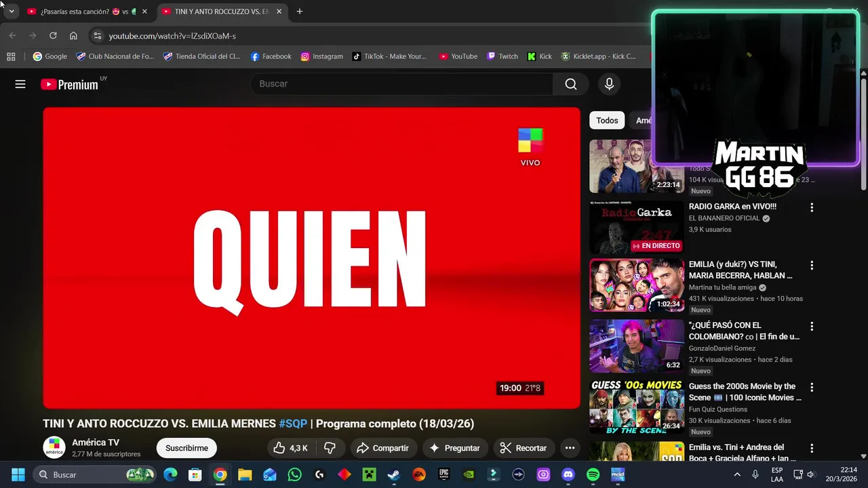
Task: Open the Guess 00s Movies thumbnail
Action: pos(637,407)
